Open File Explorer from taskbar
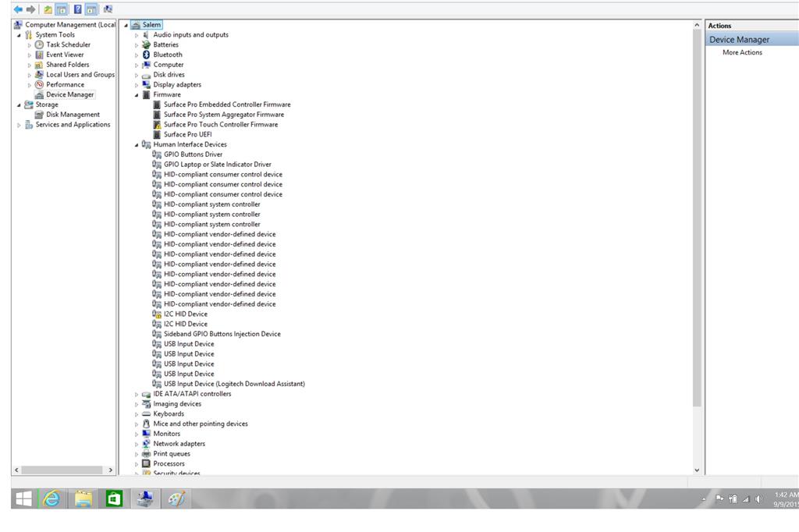Viewport: 799px width, 532px height. (83, 499)
